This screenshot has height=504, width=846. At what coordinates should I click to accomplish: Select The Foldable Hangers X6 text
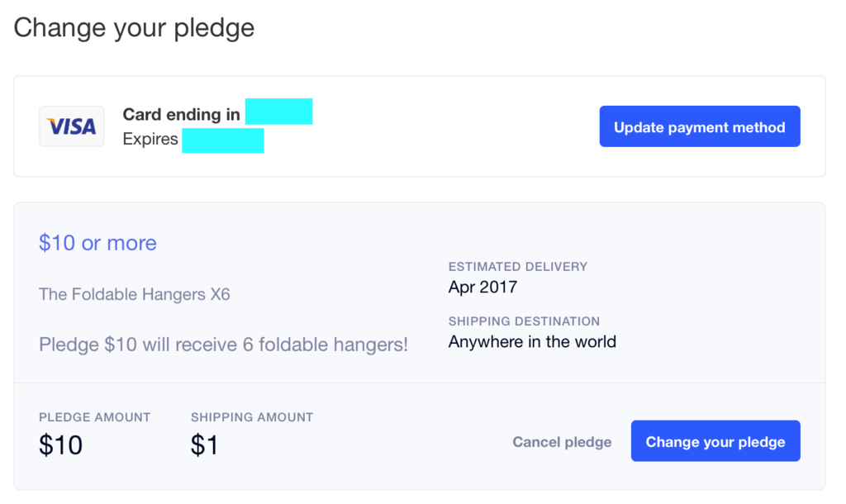(x=135, y=294)
